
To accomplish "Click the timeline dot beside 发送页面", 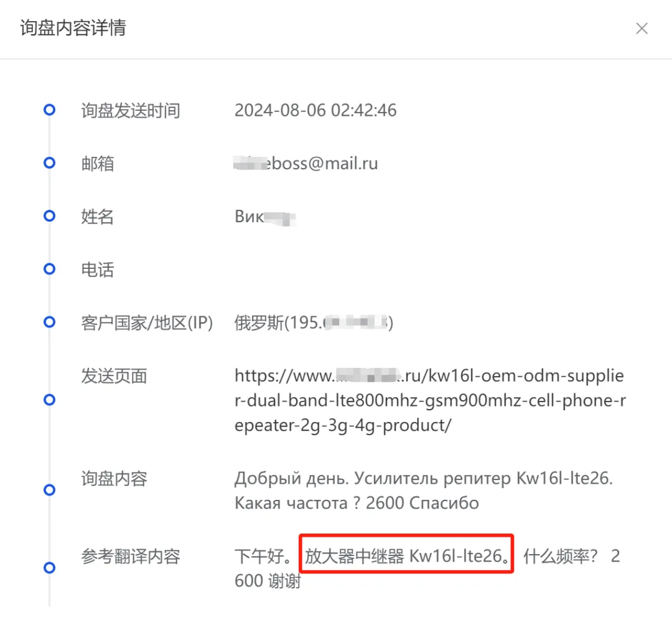I will pos(50,400).
